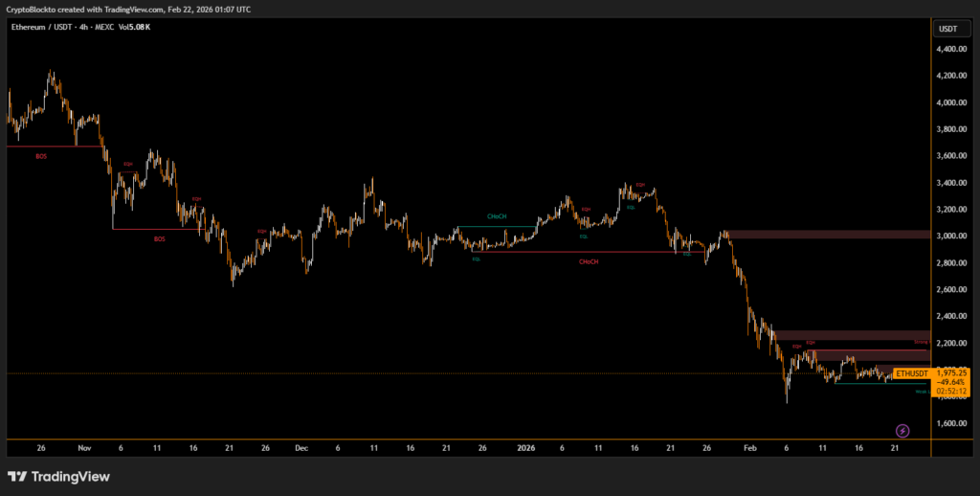
Task: Click the second BOS label near Nov 16
Action: (160, 238)
